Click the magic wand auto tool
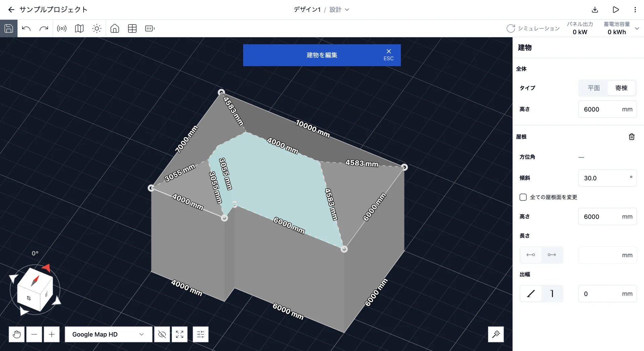The height and width of the screenshot is (351, 644). pyautogui.click(x=496, y=334)
